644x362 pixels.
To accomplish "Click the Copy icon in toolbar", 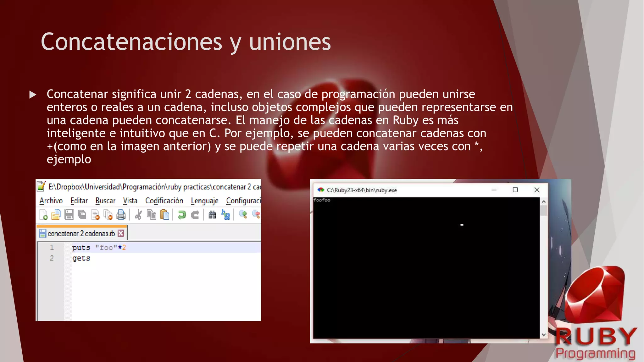I will 151,215.
